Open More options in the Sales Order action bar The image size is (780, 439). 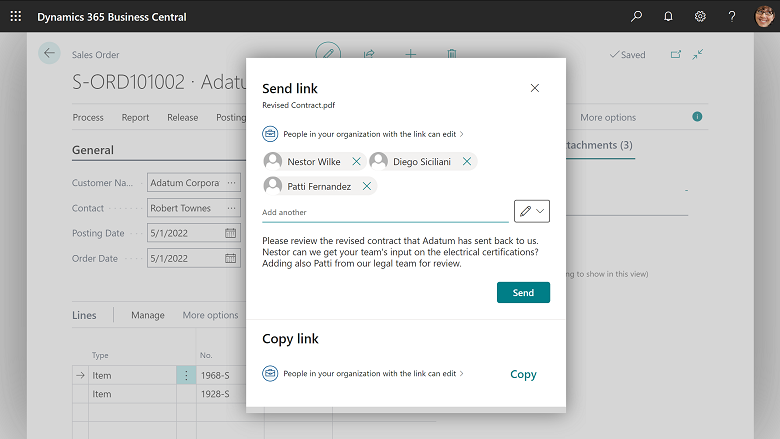(608, 117)
